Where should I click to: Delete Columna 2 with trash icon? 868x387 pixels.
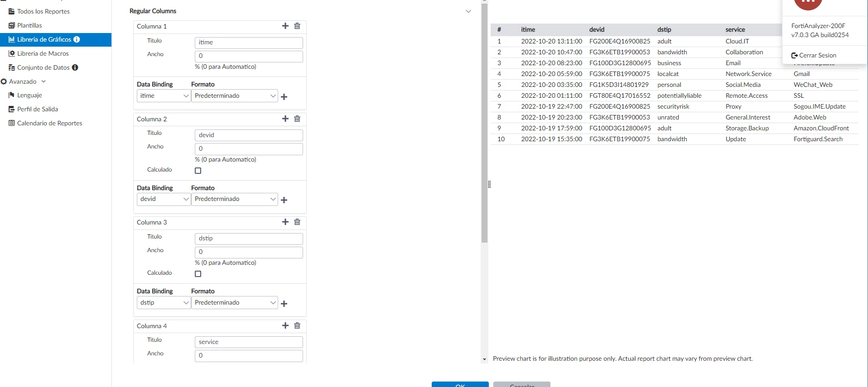[x=297, y=119]
